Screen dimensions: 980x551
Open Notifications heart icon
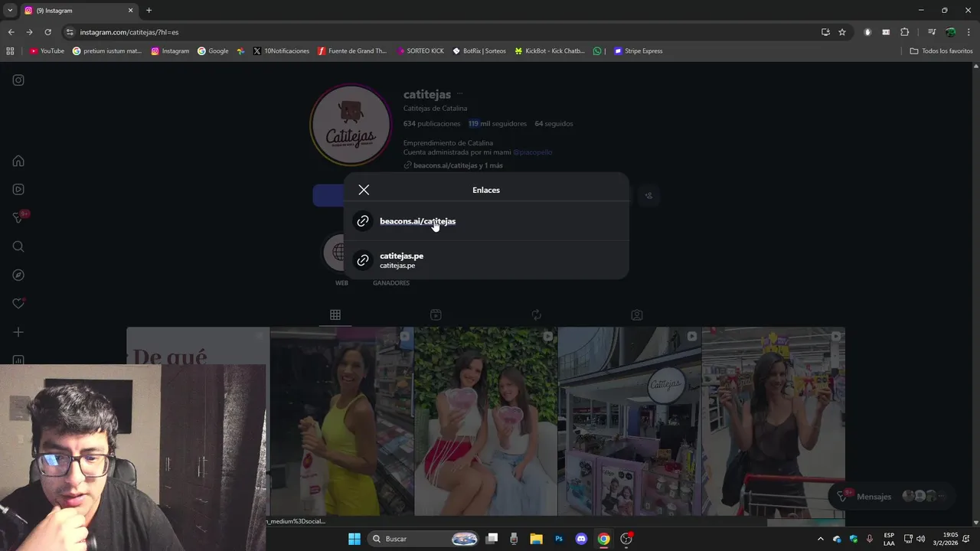pyautogui.click(x=18, y=304)
